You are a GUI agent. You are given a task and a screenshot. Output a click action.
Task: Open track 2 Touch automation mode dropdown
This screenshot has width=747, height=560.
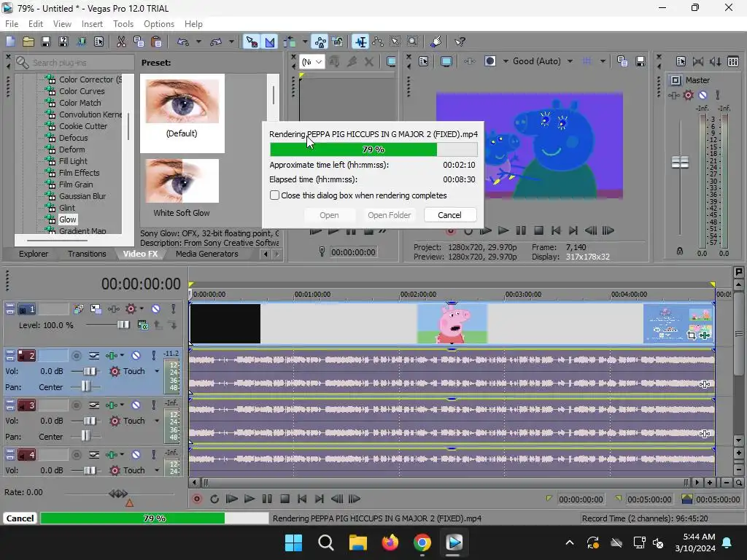[157, 371]
